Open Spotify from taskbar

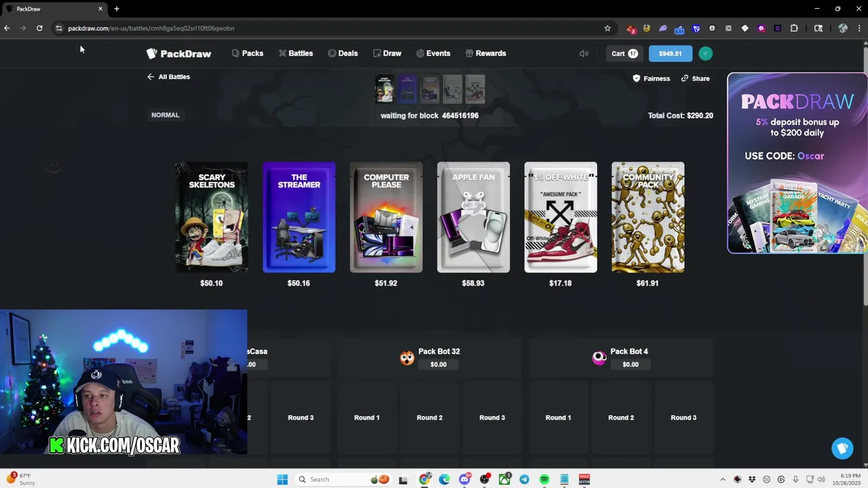pos(545,479)
